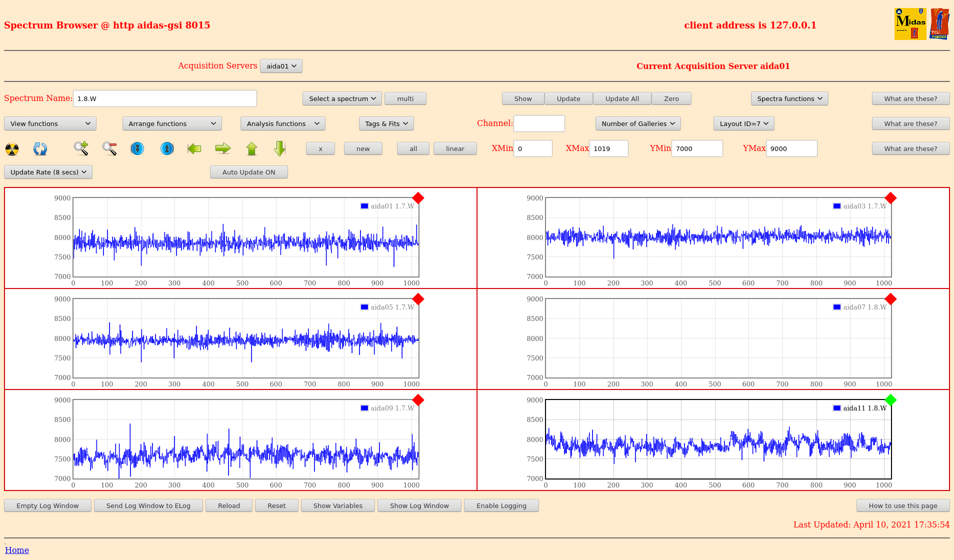The width and height of the screenshot is (954, 560).
Task: Click aida07 1.8.W blue legend swatch
Action: tap(837, 307)
